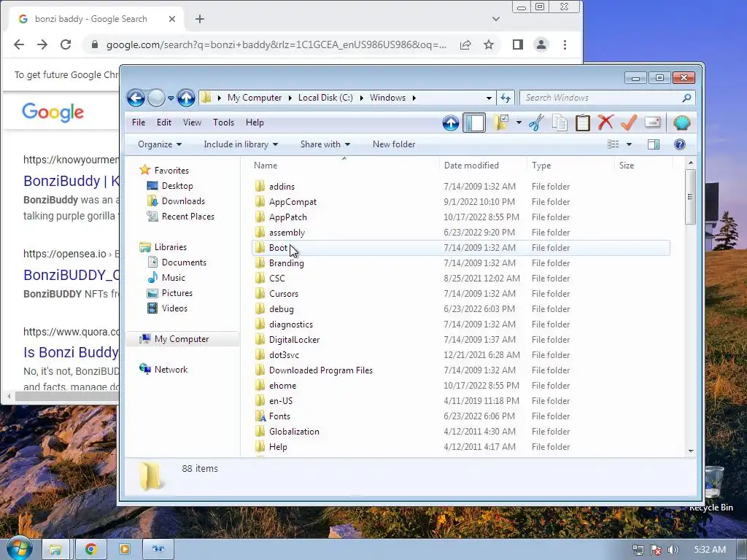
Task: Open new tab in Chrome
Action: click(200, 19)
